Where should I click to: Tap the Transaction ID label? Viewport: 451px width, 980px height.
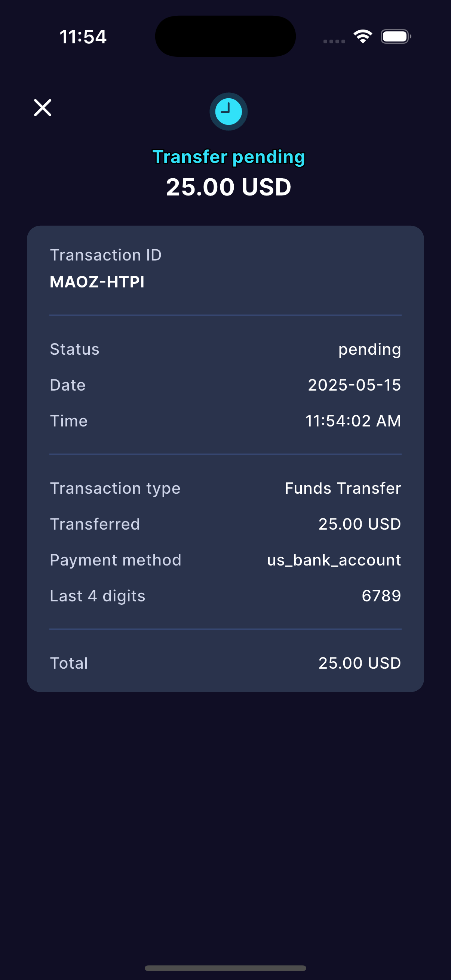coord(106,255)
